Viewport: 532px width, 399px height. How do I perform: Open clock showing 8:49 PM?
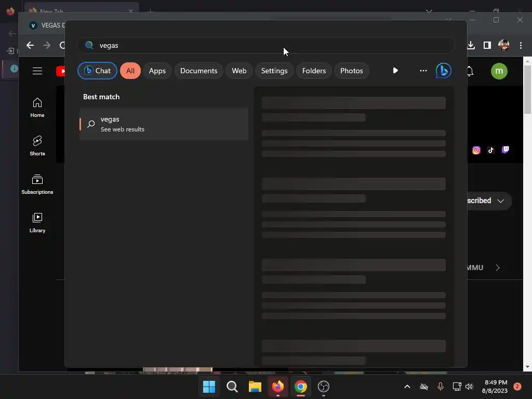[495, 387]
